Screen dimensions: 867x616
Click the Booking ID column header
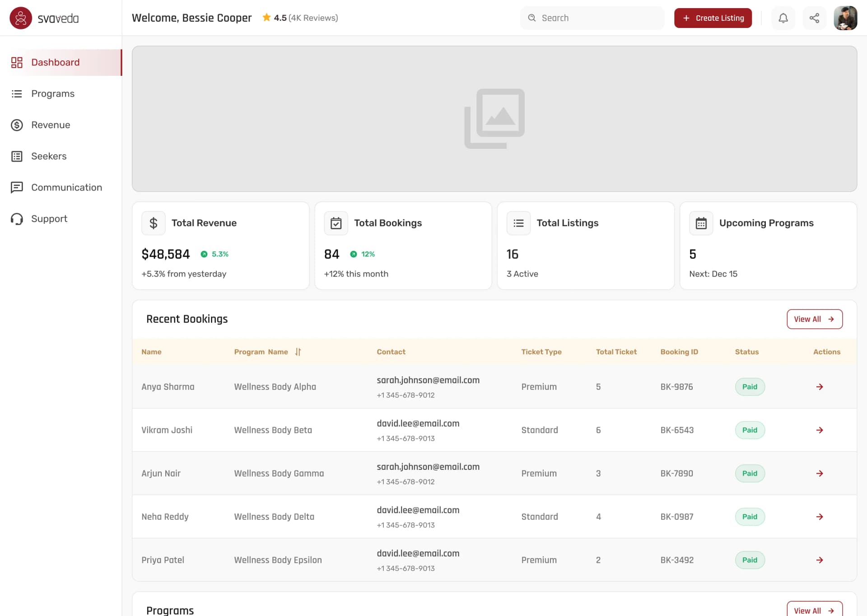(679, 352)
